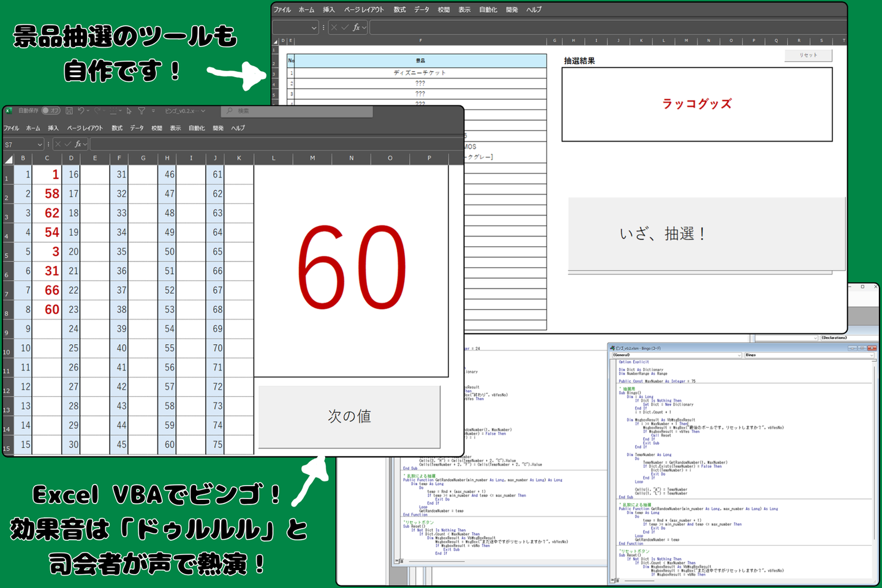Maximize the rear VBA editor window
Viewport: 882px width, 588px height.
pos(862,287)
